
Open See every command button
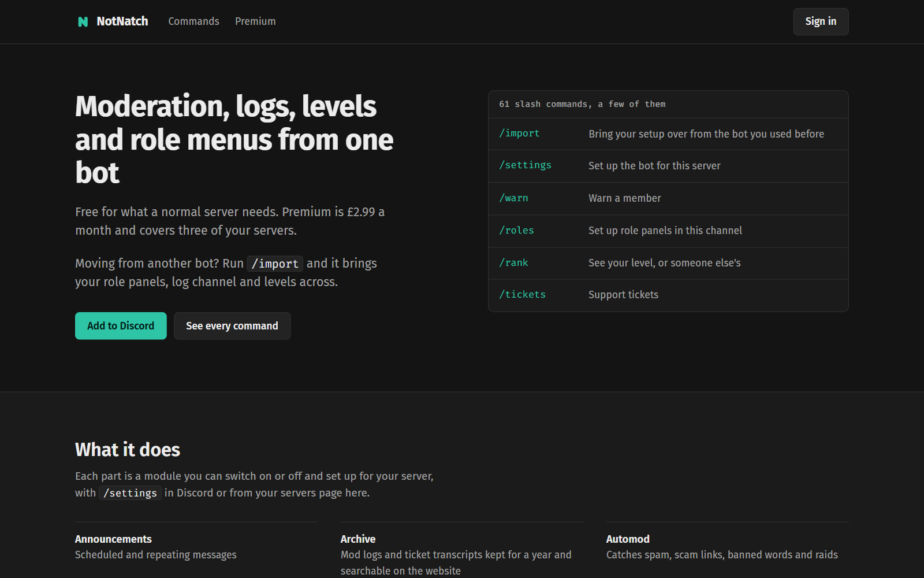pos(232,326)
